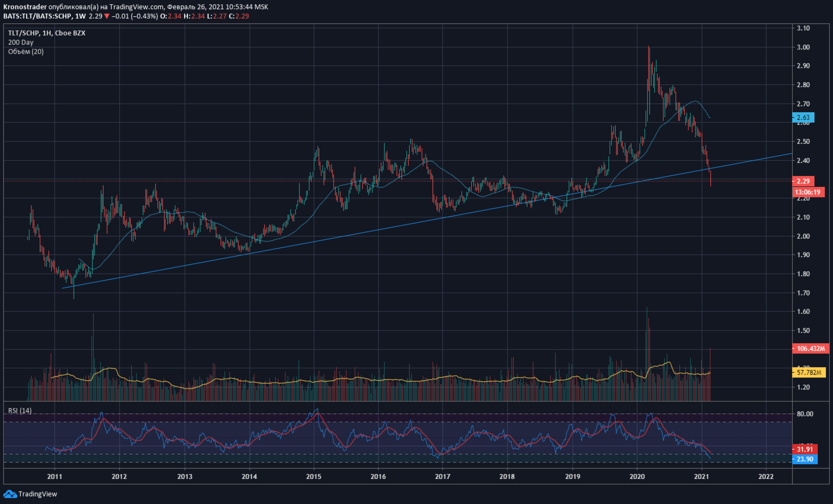This screenshot has height=504, width=833.
Task: Click the RSI (14) indicator label
Action: 20,410
